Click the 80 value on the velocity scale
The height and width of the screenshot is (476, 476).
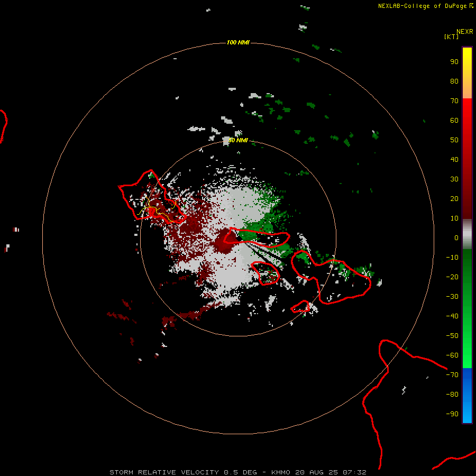click(454, 81)
